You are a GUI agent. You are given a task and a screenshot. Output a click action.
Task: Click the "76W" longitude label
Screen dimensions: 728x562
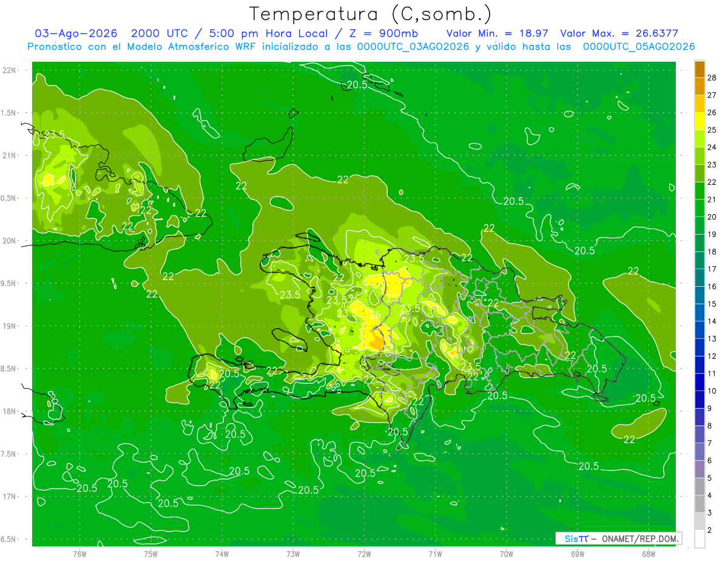(79, 554)
